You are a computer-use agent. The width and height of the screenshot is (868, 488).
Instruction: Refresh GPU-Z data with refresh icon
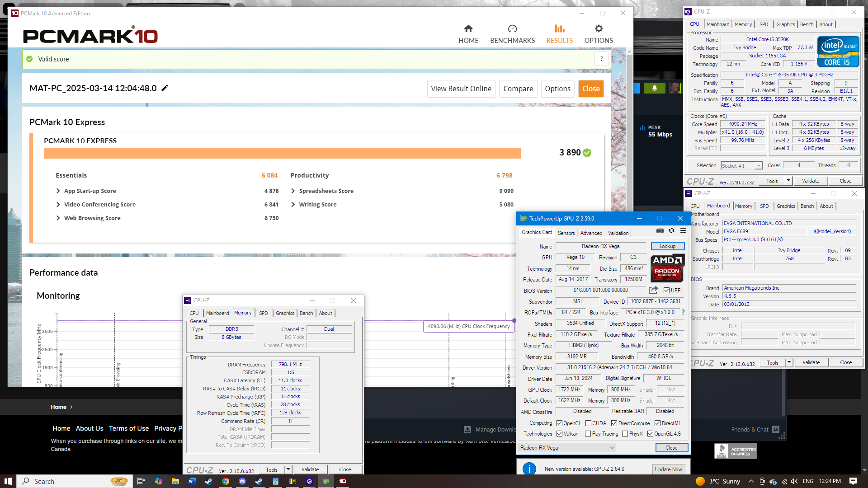[x=672, y=230]
